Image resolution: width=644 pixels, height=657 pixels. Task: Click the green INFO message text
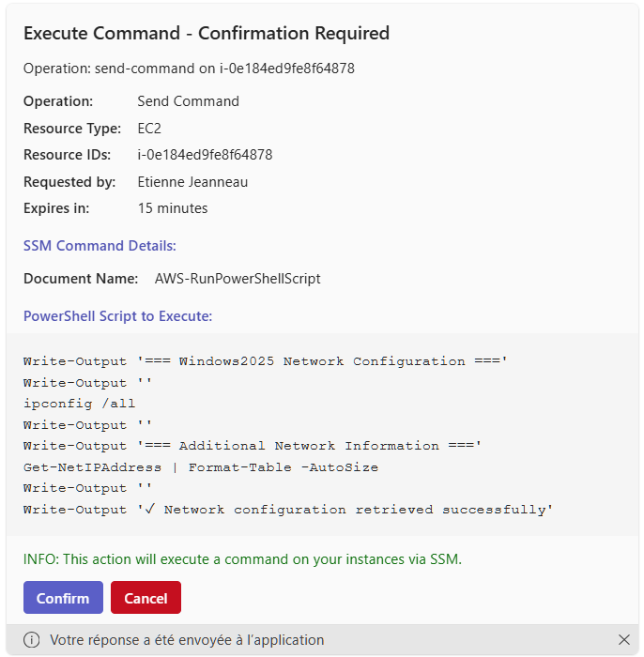click(x=242, y=559)
